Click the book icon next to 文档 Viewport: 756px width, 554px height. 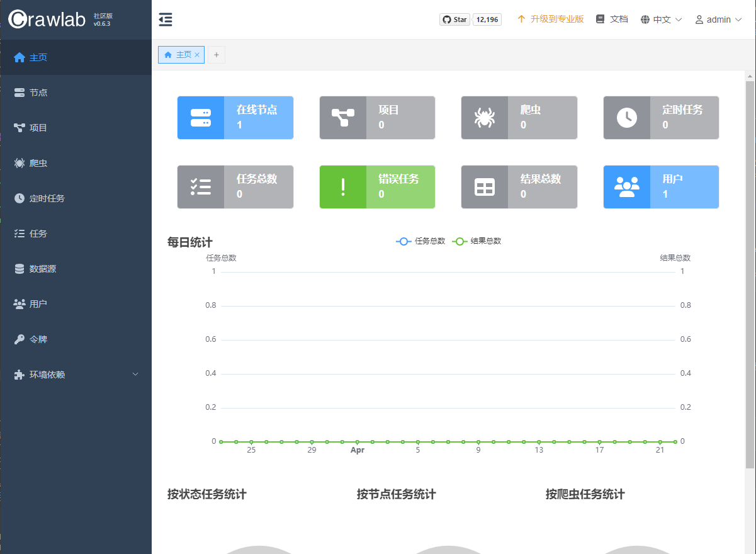pyautogui.click(x=601, y=19)
